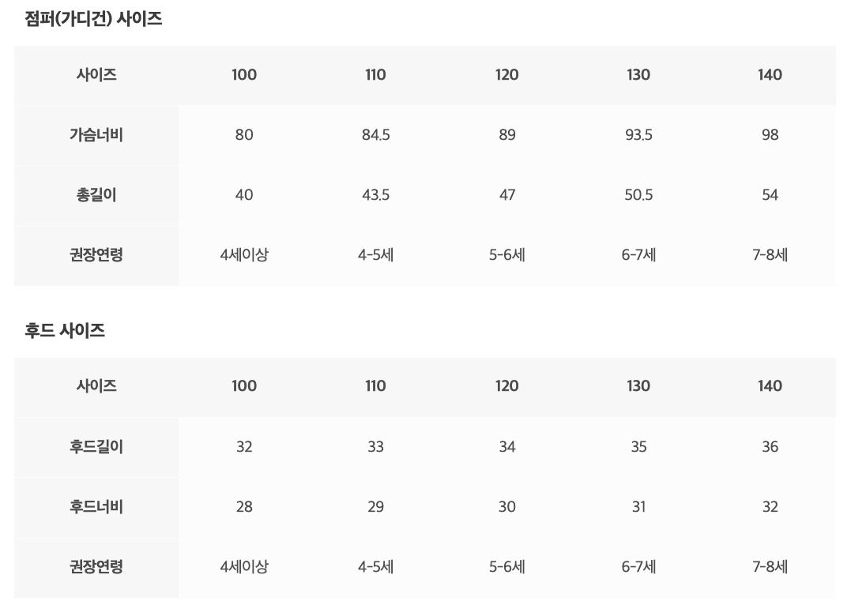Click the 후드길이 row label
This screenshot has width=851, height=616.
(96, 447)
